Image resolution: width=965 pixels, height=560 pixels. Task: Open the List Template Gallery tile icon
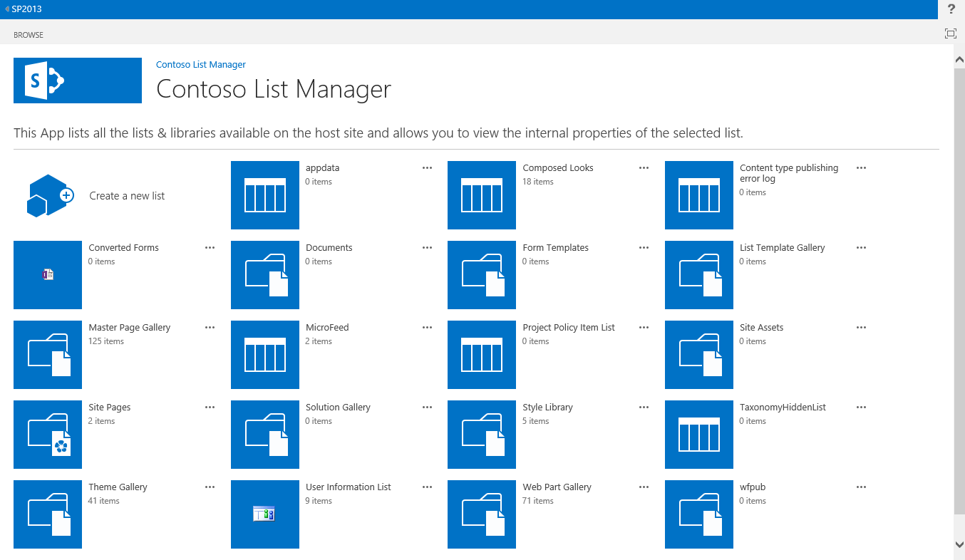[699, 275]
